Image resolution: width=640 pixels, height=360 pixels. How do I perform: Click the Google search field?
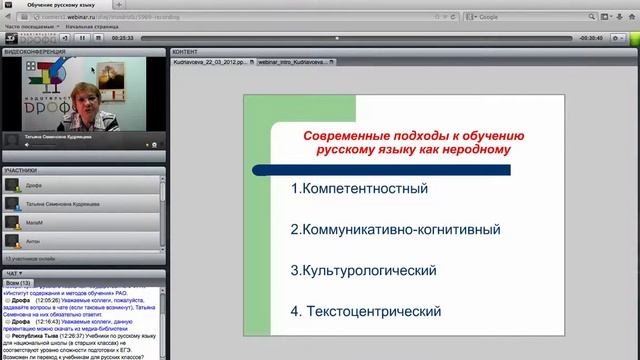pyautogui.click(x=531, y=17)
